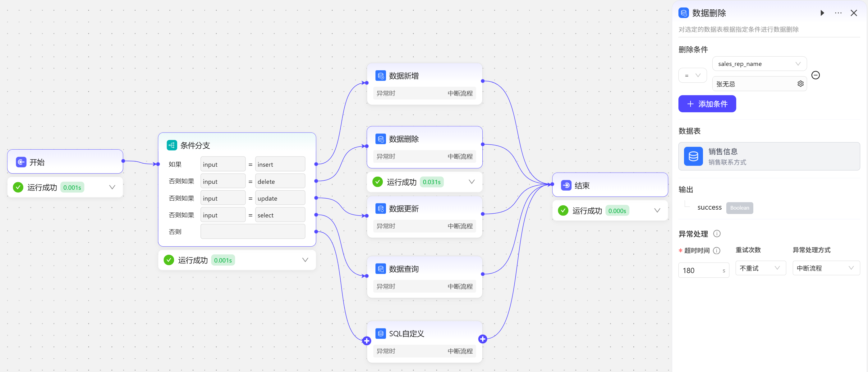
Task: Click plus connector on SQL自定义 node's left side
Action: (367, 341)
